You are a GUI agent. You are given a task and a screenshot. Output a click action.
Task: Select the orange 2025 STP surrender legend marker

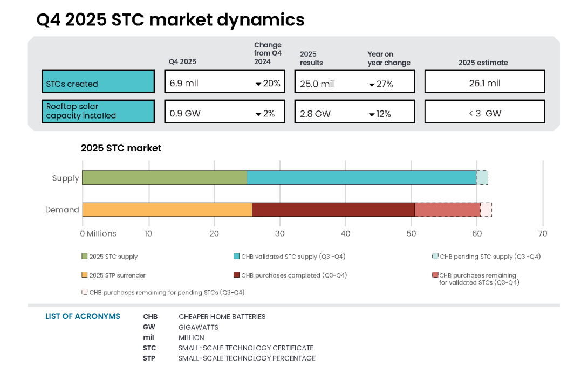(84, 275)
